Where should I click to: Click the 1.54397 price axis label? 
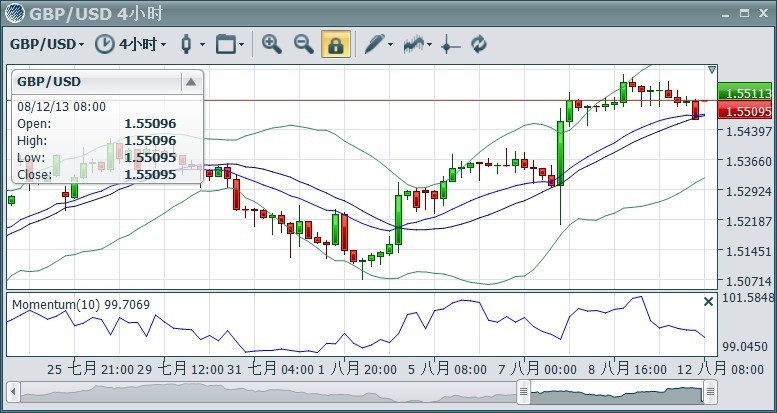tap(748, 131)
